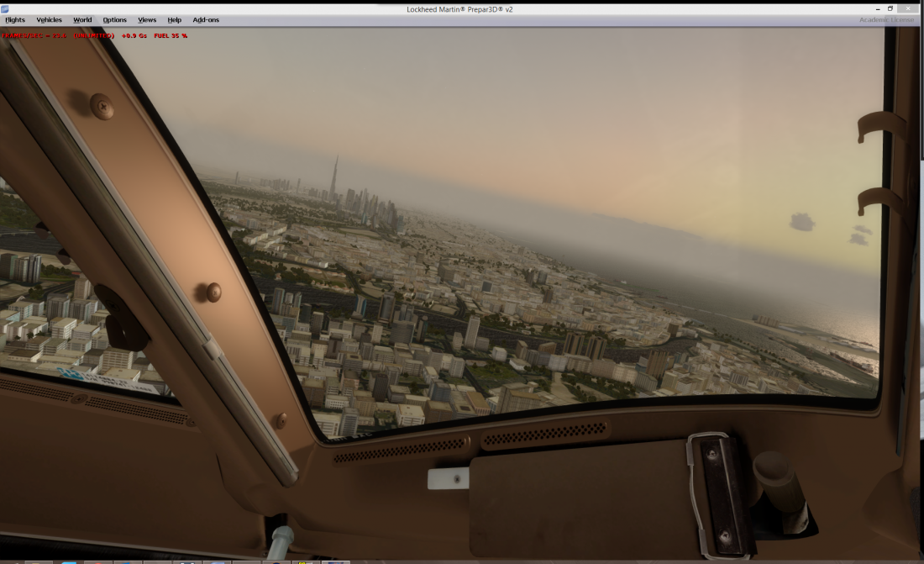Screen dimensions: 924x564
Task: Restore down the Prepar3D window
Action: (890, 9)
